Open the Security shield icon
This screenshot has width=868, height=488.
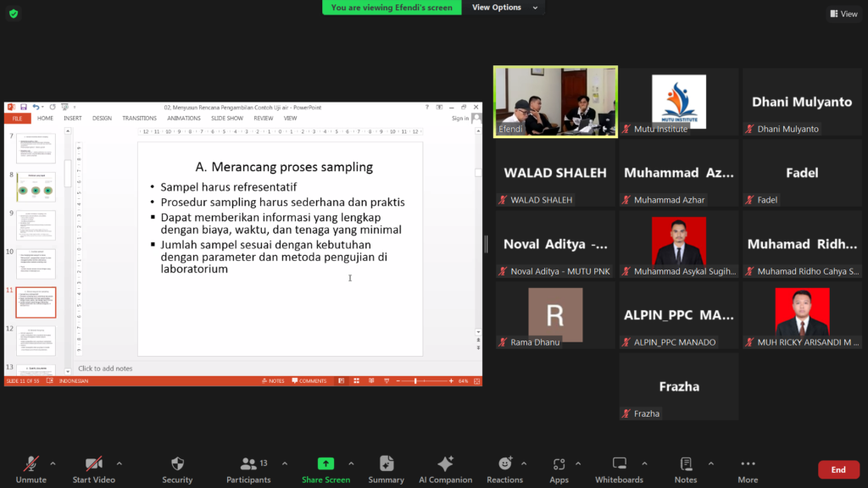177,464
